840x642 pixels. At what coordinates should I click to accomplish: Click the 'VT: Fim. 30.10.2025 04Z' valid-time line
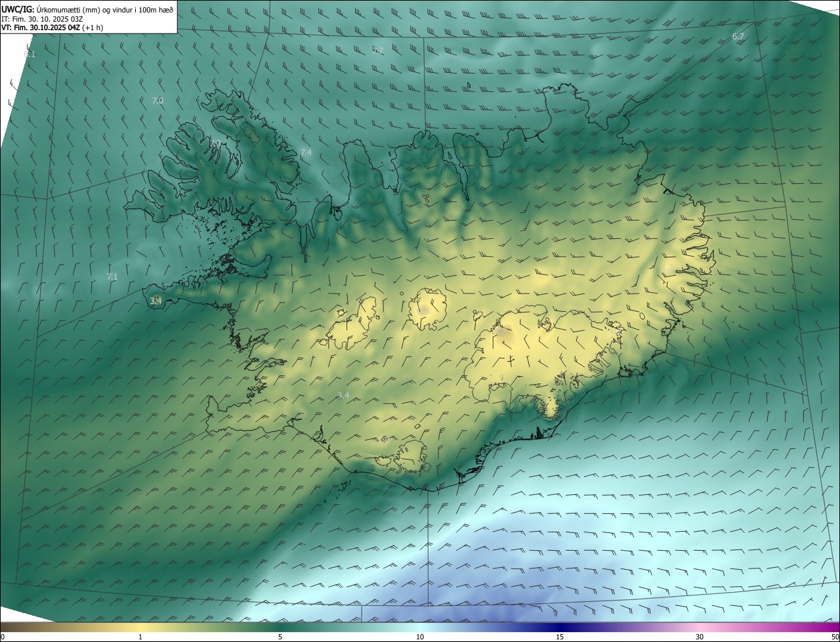click(x=41, y=28)
